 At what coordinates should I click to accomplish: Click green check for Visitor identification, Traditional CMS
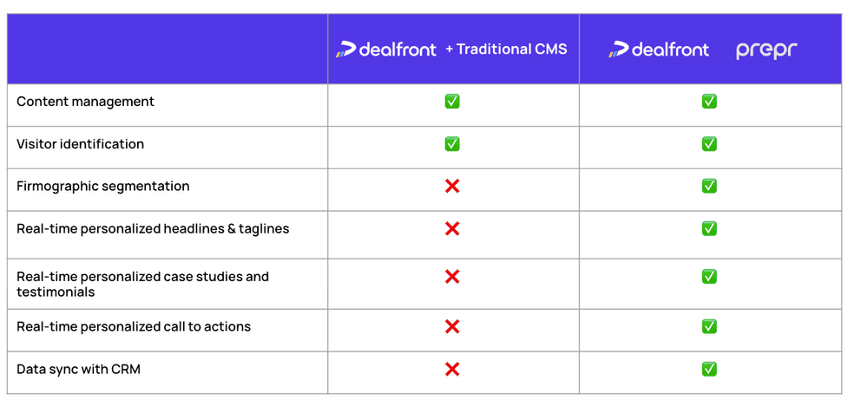(452, 144)
